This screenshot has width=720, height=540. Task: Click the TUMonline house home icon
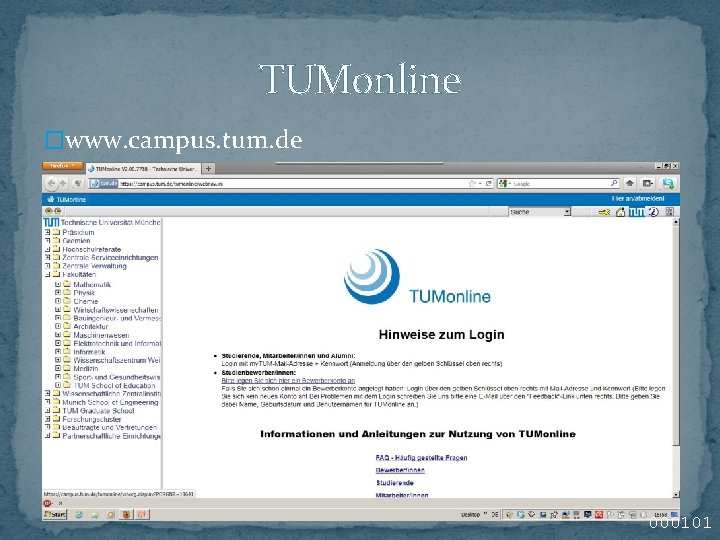coord(620,212)
